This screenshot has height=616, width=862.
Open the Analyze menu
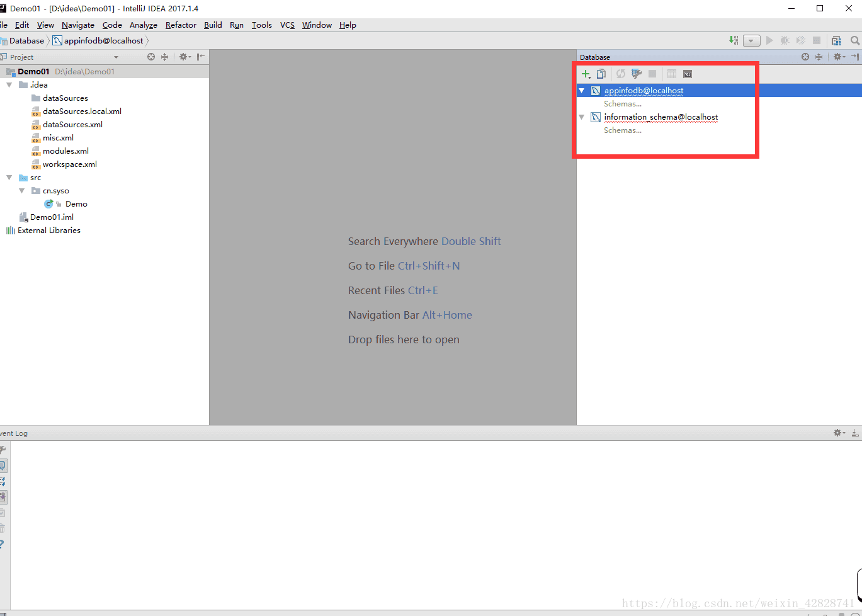pyautogui.click(x=144, y=25)
